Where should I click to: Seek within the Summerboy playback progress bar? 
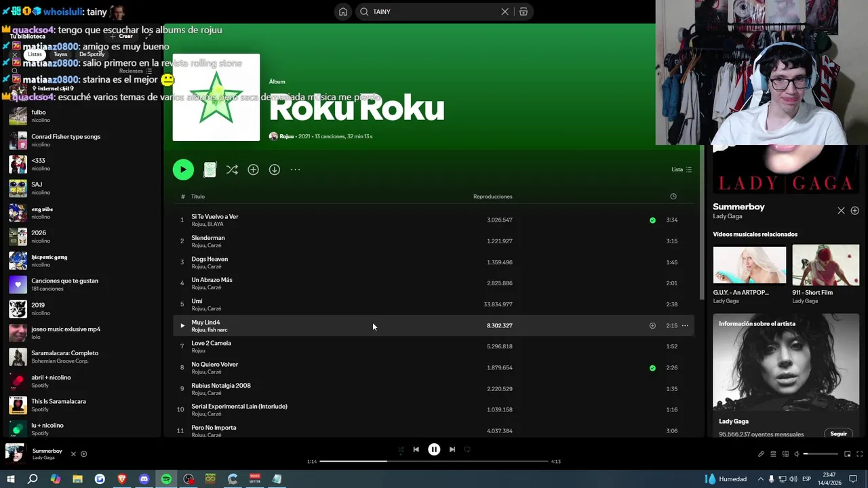(x=434, y=462)
